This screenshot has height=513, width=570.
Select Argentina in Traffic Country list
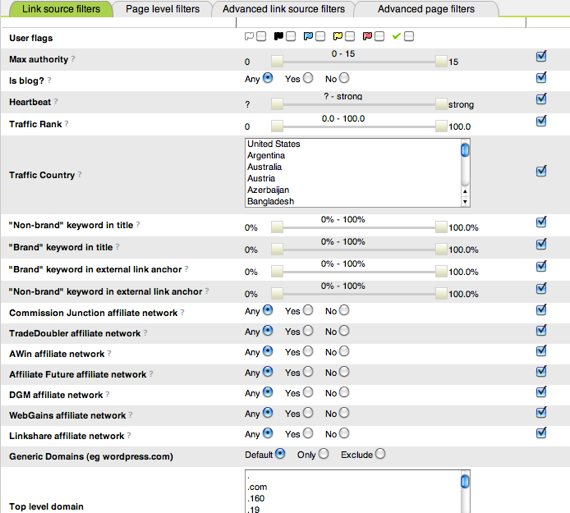(x=266, y=156)
